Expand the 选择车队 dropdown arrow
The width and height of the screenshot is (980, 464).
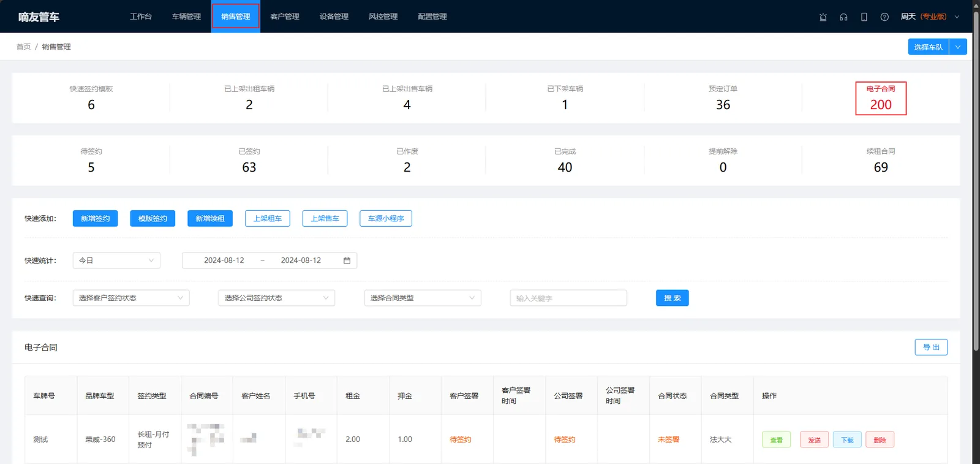(958, 47)
